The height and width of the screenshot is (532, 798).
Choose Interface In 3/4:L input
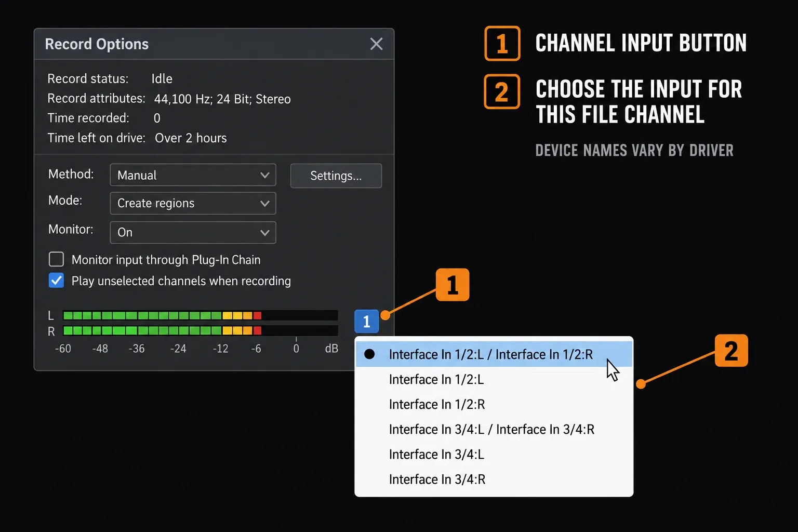tap(494, 454)
